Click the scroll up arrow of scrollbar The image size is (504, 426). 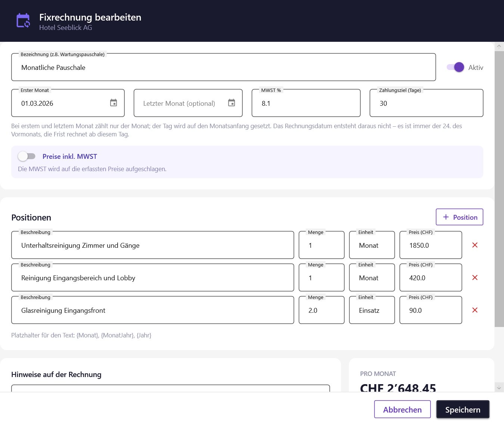[x=499, y=47]
